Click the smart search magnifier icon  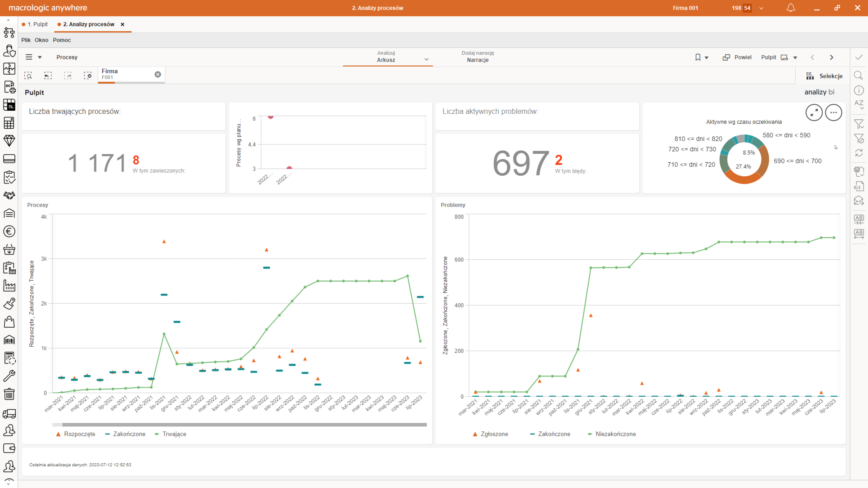pos(28,75)
